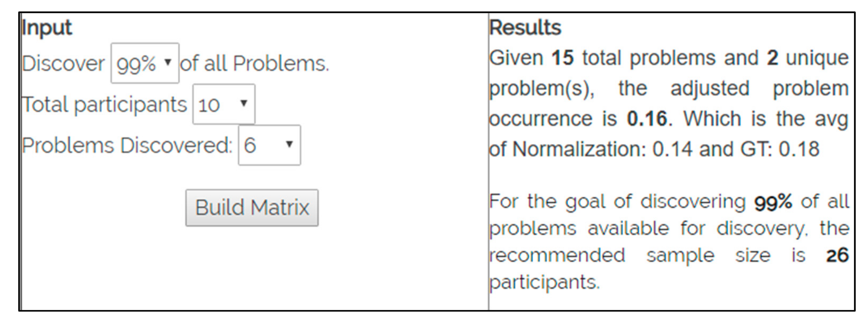Click the arrow icon beside problems value 6
The width and height of the screenshot is (868, 328).
(289, 144)
